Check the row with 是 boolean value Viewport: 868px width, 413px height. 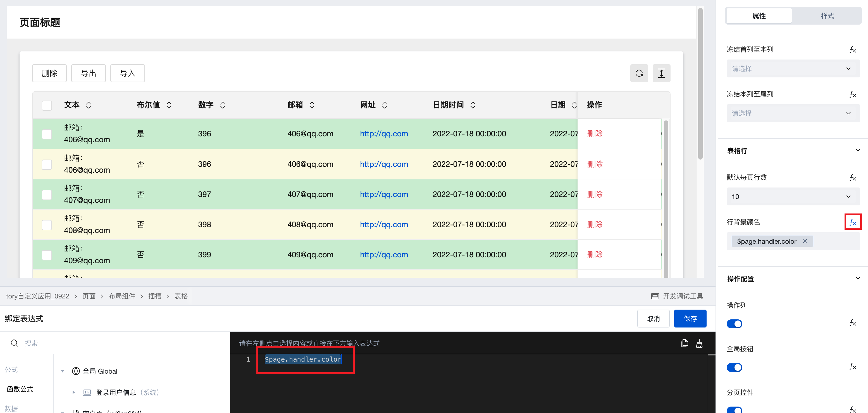pyautogui.click(x=47, y=134)
